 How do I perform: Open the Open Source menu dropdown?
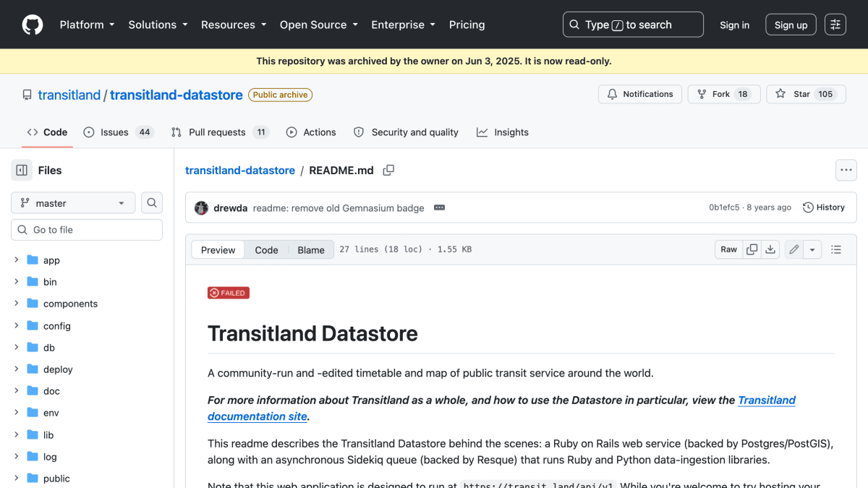click(x=319, y=25)
